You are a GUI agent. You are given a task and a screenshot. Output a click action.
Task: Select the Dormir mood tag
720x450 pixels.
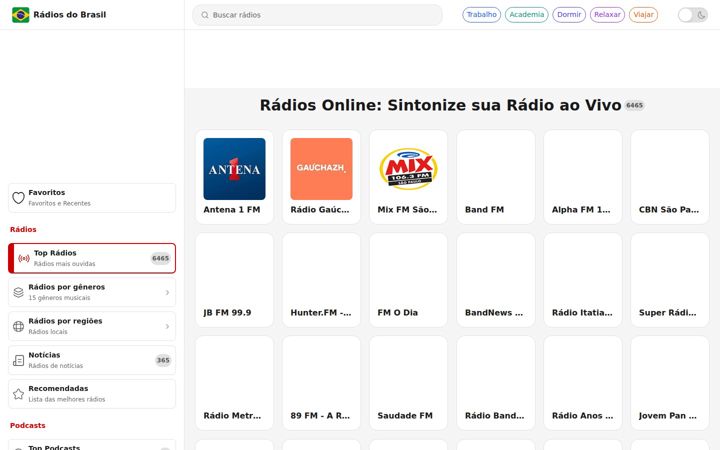coord(569,15)
